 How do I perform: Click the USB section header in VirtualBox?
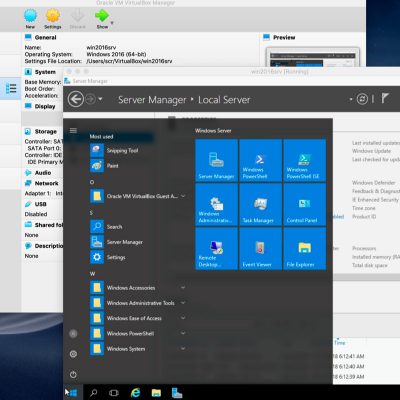(x=40, y=204)
